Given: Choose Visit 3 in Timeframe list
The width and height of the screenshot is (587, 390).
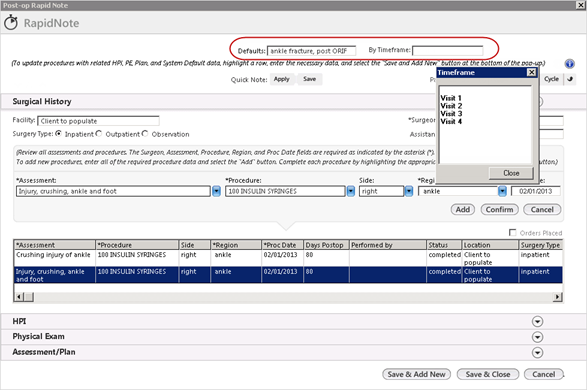Looking at the screenshot, I should pyautogui.click(x=451, y=114).
